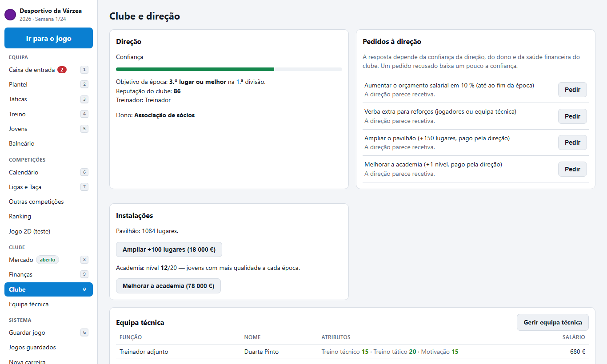Open the Treino section
This screenshot has height=364, width=607.
click(48, 114)
